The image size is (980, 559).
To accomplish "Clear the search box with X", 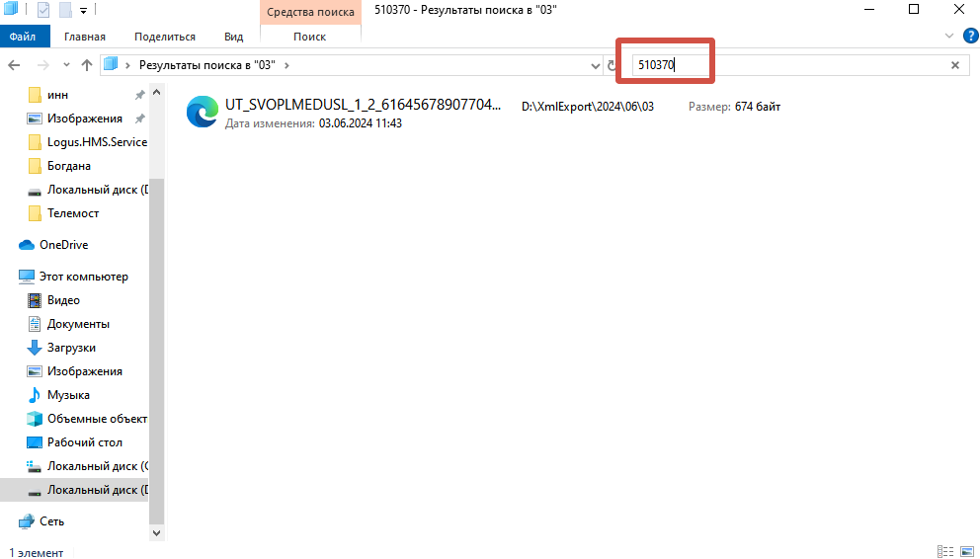I will coord(955,65).
